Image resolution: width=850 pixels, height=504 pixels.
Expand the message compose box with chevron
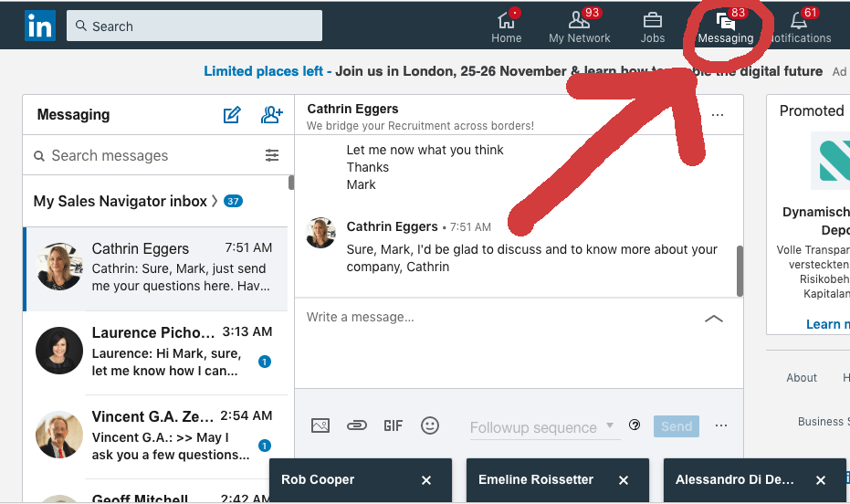[x=713, y=319]
